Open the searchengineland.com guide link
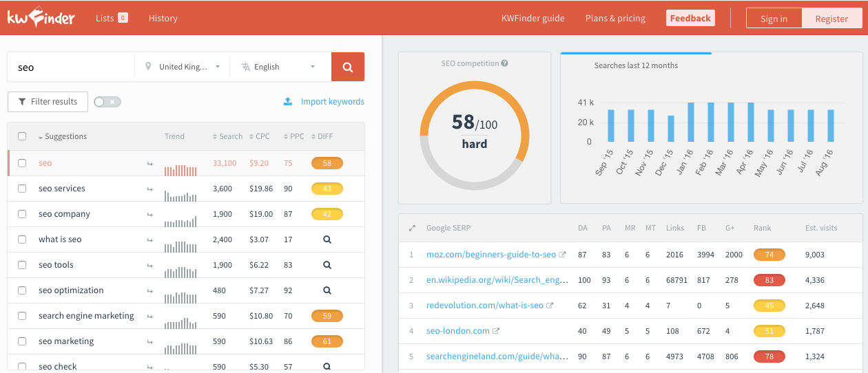868x373 pixels. pos(497,356)
